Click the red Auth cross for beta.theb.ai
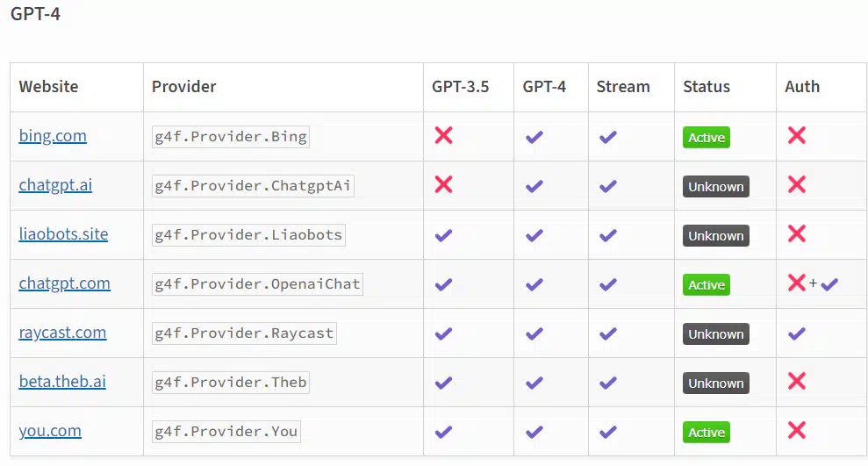 pos(797,381)
